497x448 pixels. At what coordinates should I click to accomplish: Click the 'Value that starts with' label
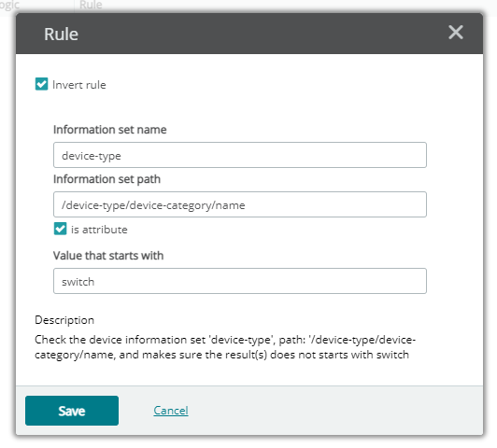pos(108,256)
